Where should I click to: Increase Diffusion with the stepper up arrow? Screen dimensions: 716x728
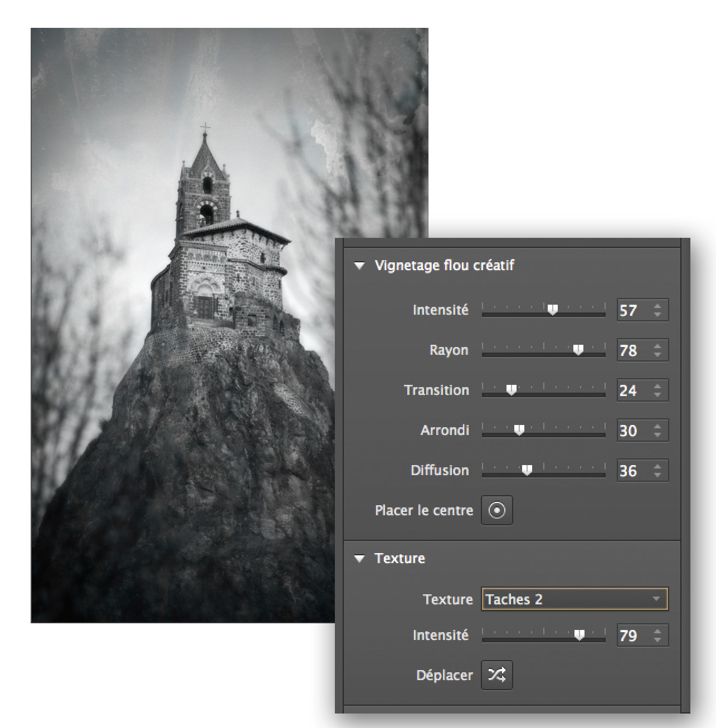658,466
